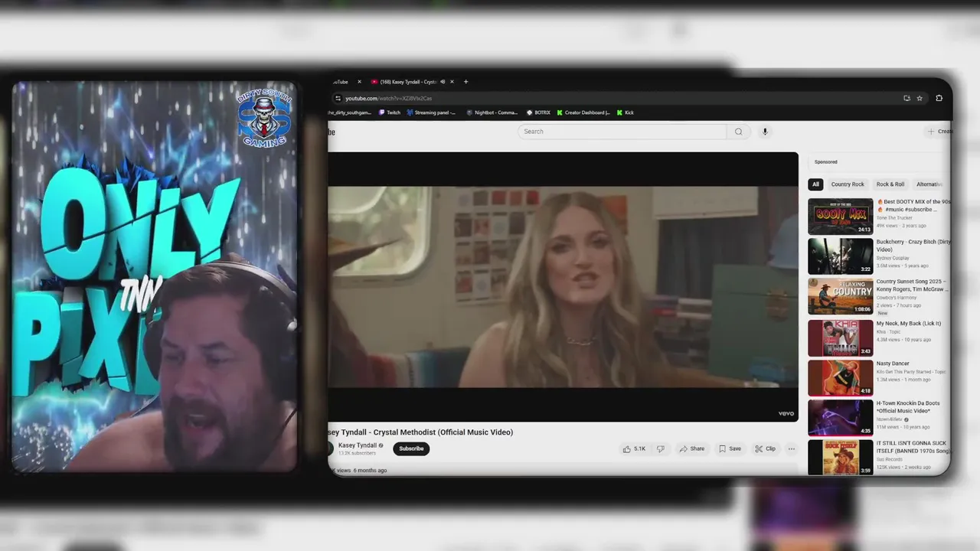The height and width of the screenshot is (551, 980).
Task: Click 'Nasty Dancer' video title
Action: [893, 364]
